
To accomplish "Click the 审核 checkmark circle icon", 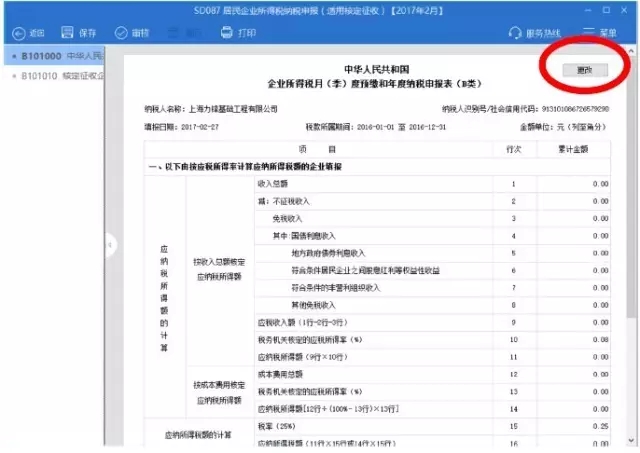I will [121, 33].
